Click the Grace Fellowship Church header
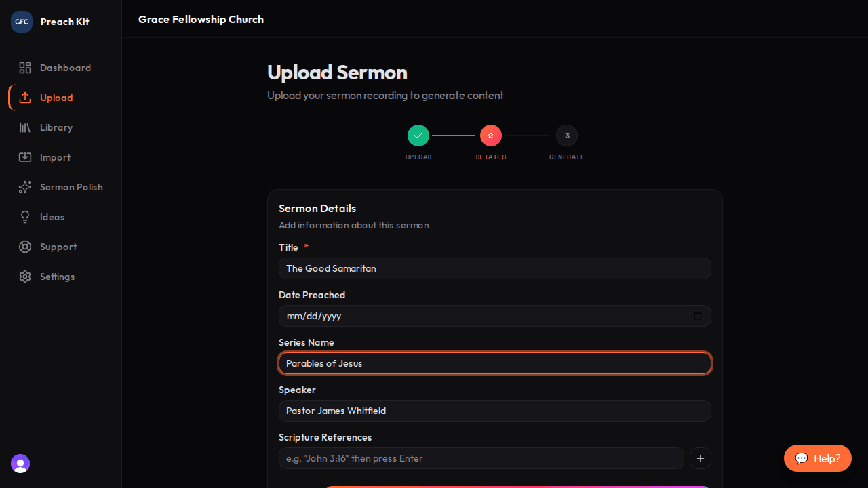Screen dimensions: 868x488 click(201, 19)
